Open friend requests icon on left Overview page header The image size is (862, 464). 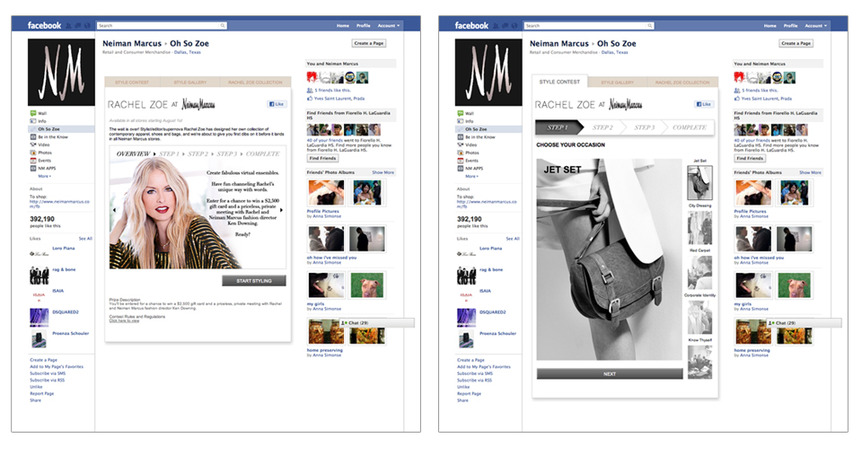69,26
